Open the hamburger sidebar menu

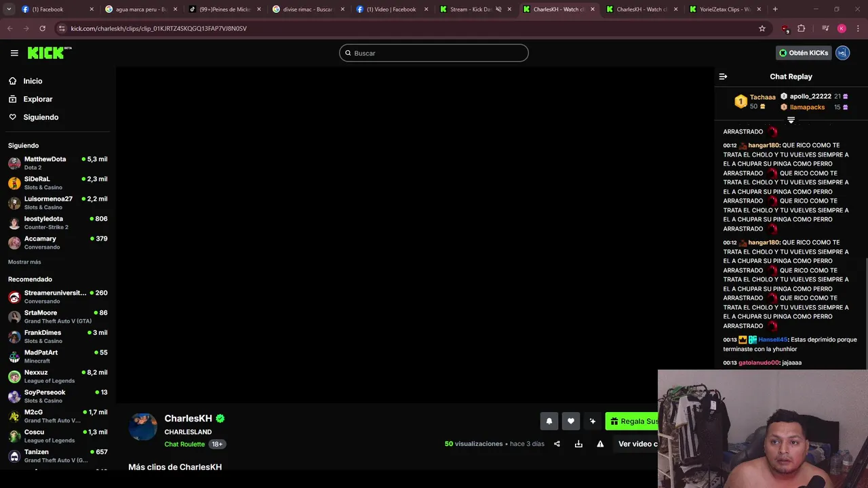pos(14,53)
